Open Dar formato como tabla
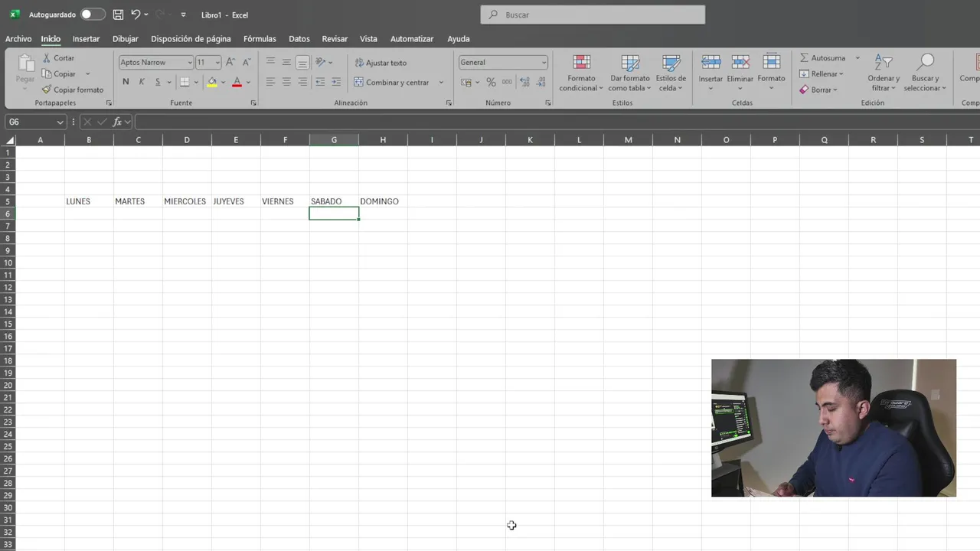Image resolution: width=980 pixels, height=551 pixels. 630,73
